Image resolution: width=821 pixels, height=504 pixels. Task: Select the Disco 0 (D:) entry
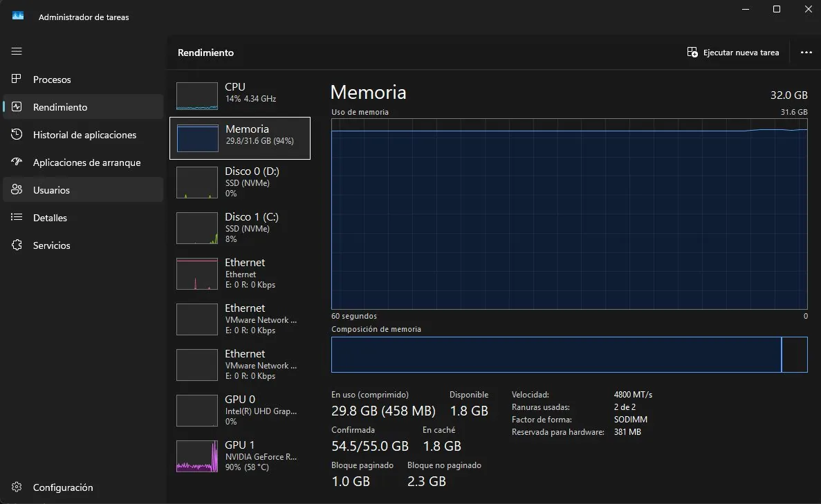pyautogui.click(x=240, y=183)
